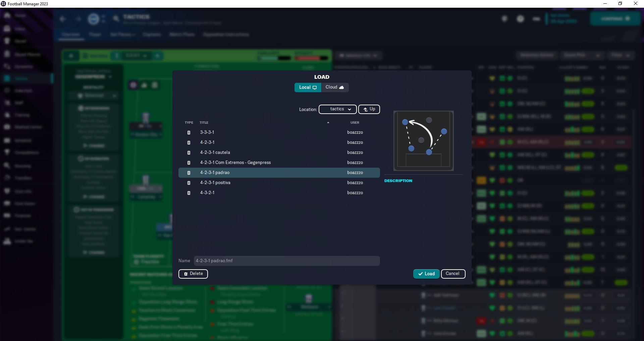
Task: Click the search magnifier next to Tactics title
Action: [116, 18]
